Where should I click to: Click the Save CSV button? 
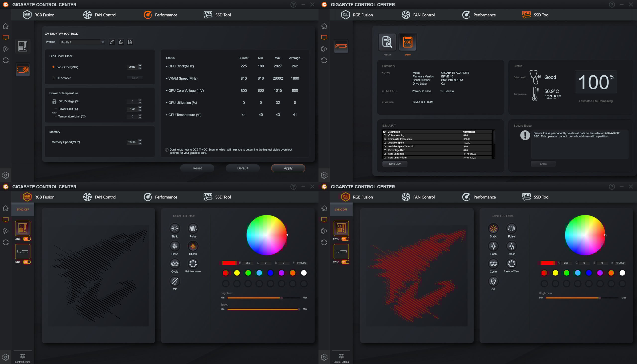pos(394,164)
